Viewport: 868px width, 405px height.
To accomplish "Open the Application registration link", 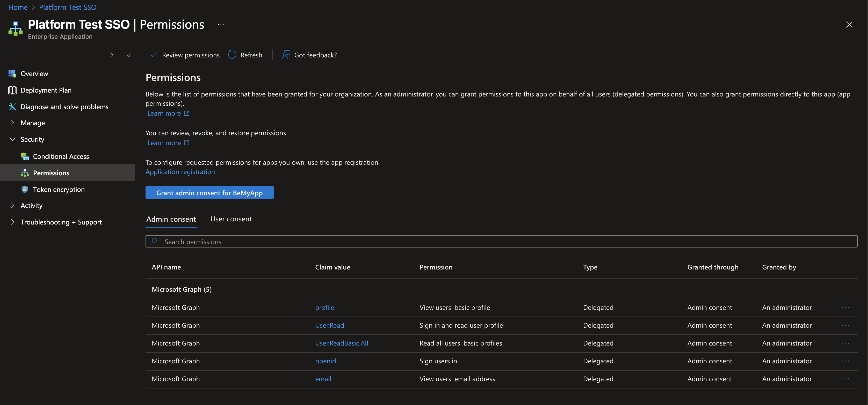I will (180, 172).
